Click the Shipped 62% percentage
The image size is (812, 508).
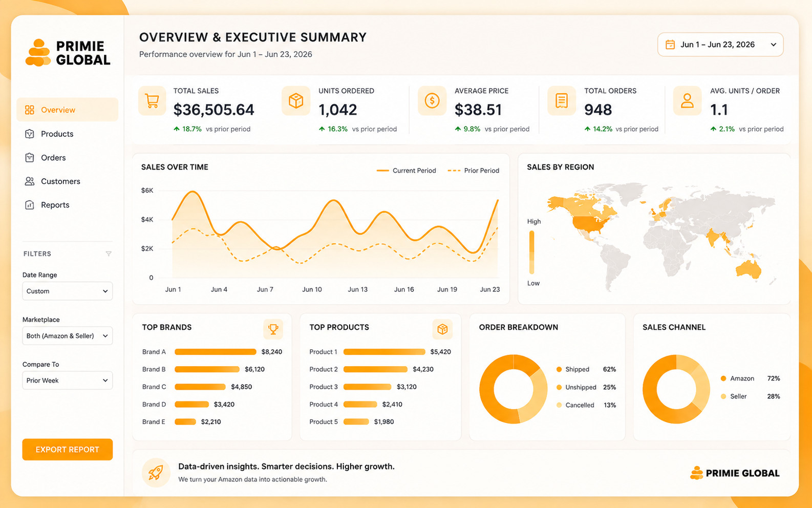pyautogui.click(x=609, y=369)
